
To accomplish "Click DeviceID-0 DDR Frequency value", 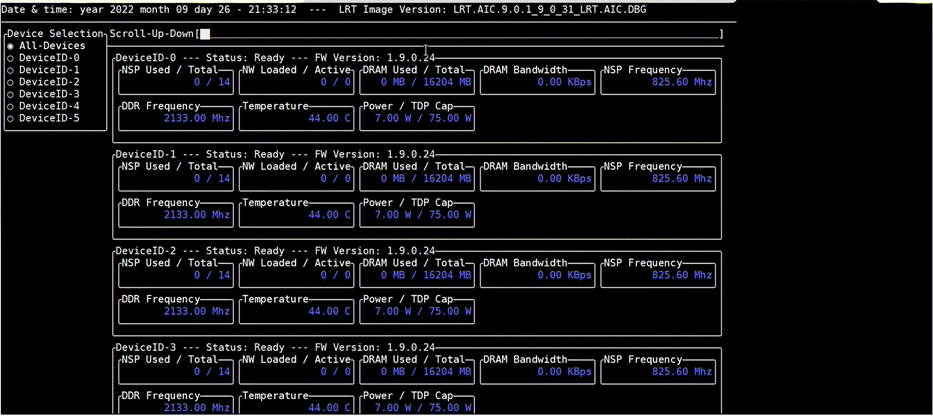I will [x=197, y=118].
